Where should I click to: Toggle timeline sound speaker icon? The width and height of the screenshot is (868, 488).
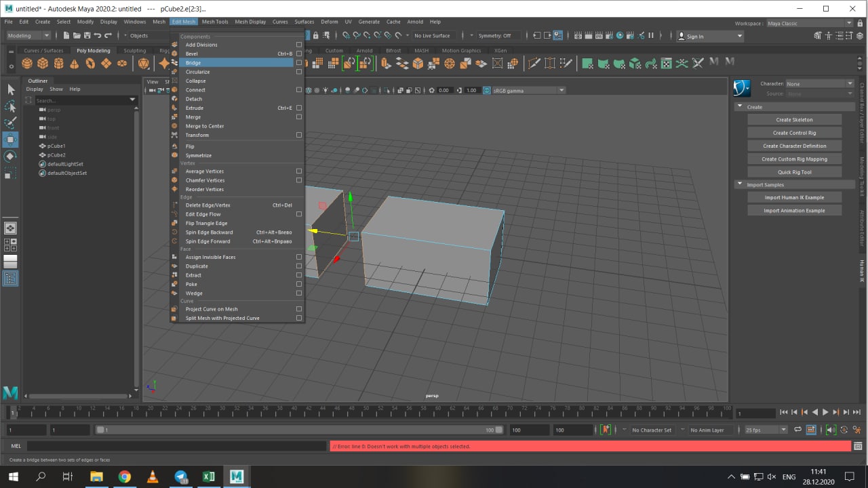831,430
